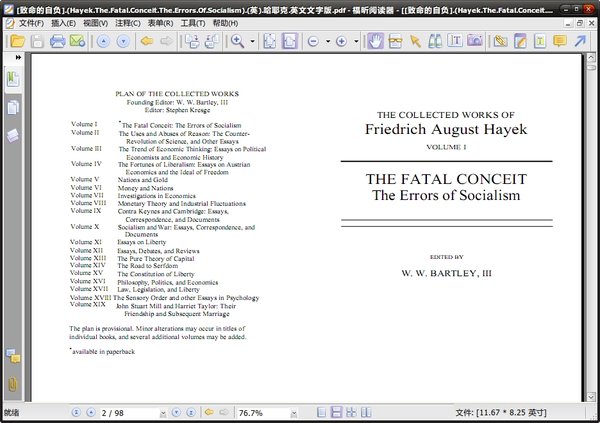Zoom in with the plus circle icon

click(341, 41)
